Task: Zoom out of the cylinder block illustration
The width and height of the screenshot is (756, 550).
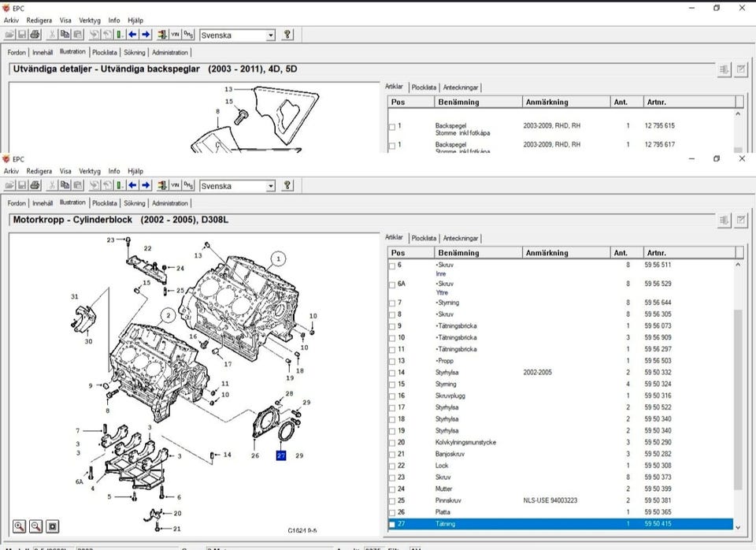Action: coord(35,526)
